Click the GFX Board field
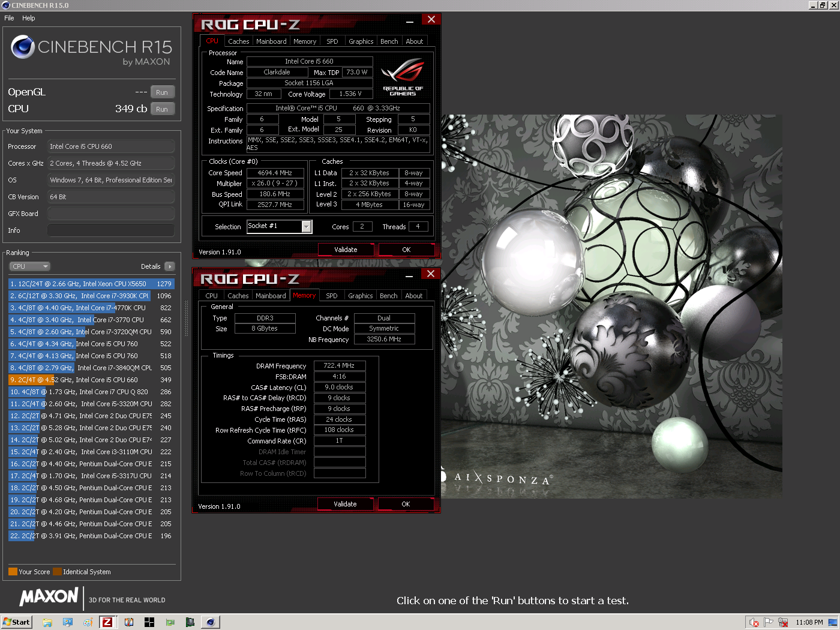840x630 pixels. [111, 214]
